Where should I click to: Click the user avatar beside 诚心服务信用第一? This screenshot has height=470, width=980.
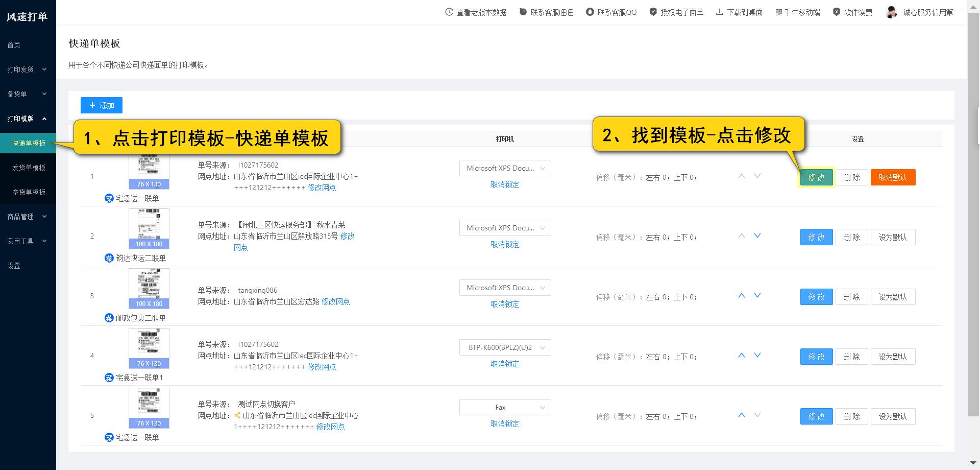point(891,12)
